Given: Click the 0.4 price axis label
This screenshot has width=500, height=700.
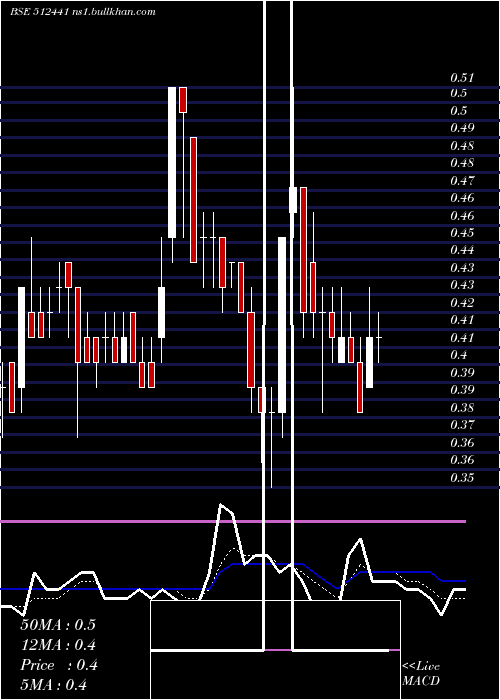Looking at the screenshot, I should point(458,355).
